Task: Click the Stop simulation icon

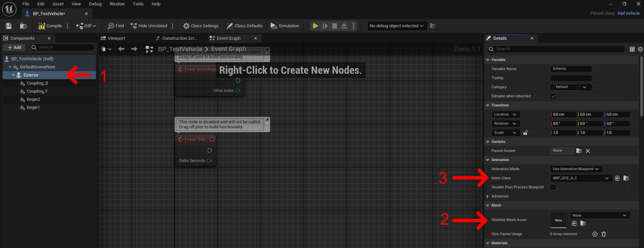Action: coord(334,26)
